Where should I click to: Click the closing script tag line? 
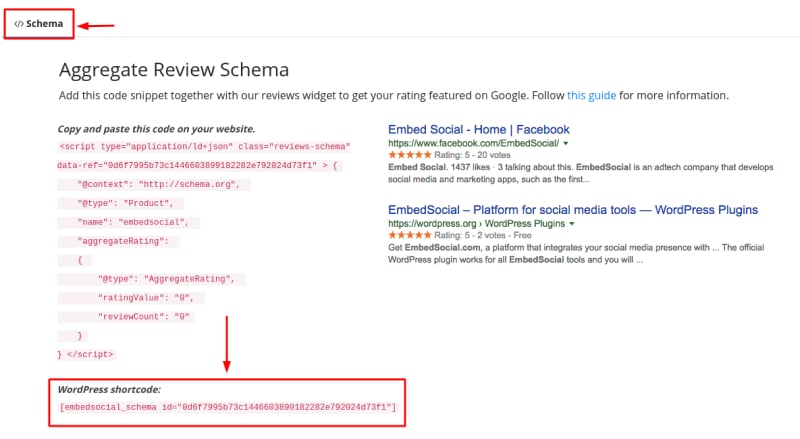tap(86, 354)
